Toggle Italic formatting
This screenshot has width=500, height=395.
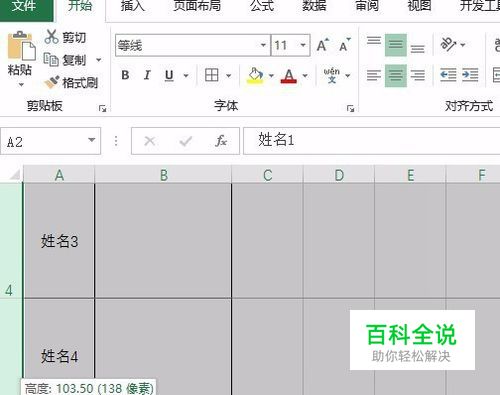(147, 75)
